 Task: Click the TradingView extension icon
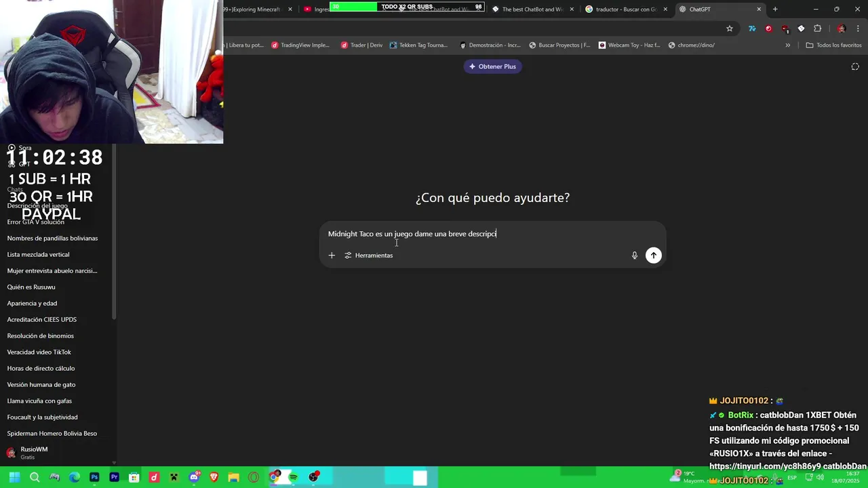coord(752,28)
